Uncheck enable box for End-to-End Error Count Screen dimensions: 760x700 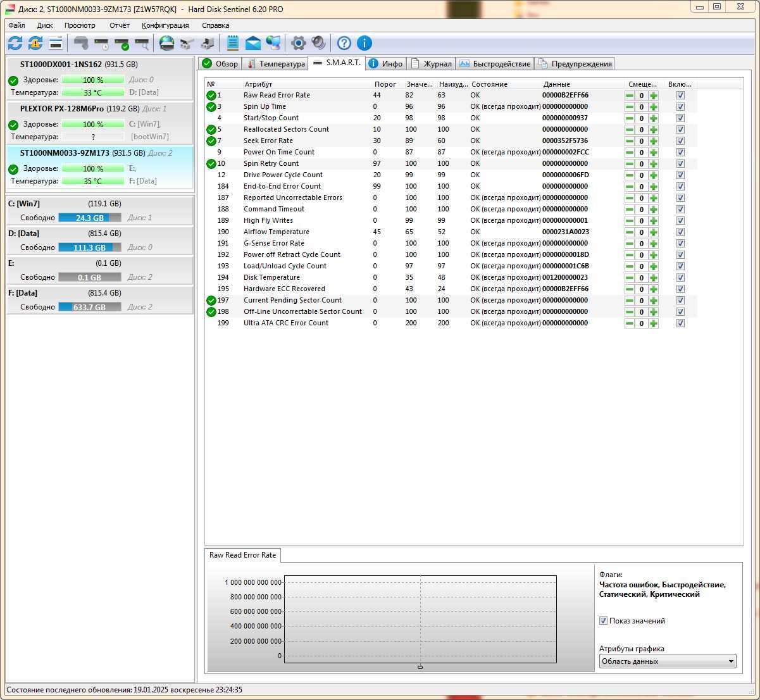(680, 187)
